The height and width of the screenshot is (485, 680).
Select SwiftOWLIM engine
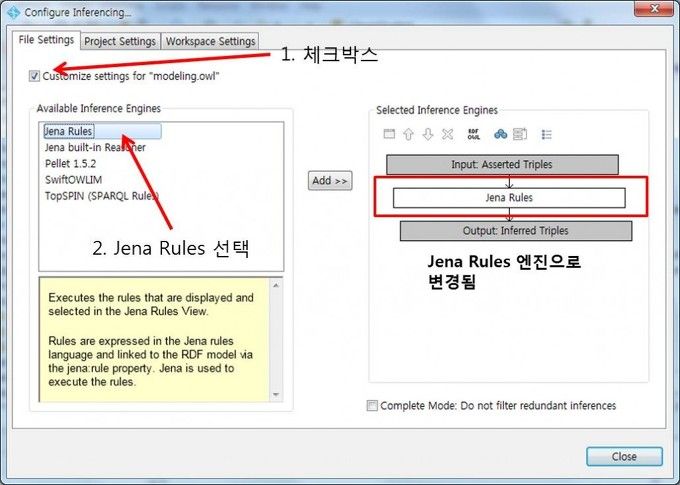tap(73, 180)
